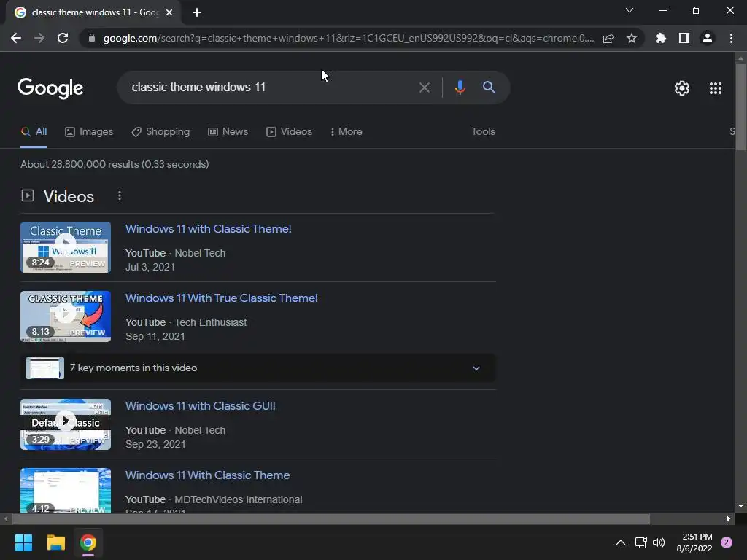This screenshot has height=560, width=747.
Task: Click the Chrome taskbar icon
Action: pos(88,542)
